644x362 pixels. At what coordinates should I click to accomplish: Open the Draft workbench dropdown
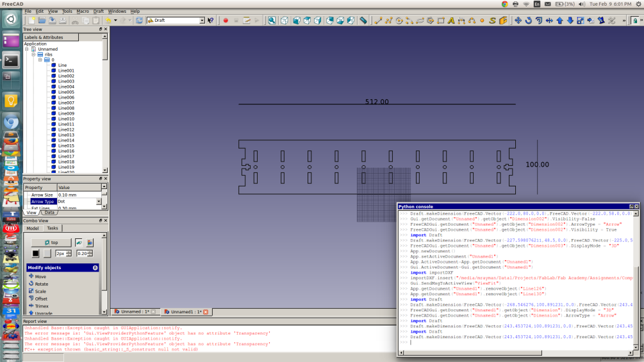click(x=202, y=21)
